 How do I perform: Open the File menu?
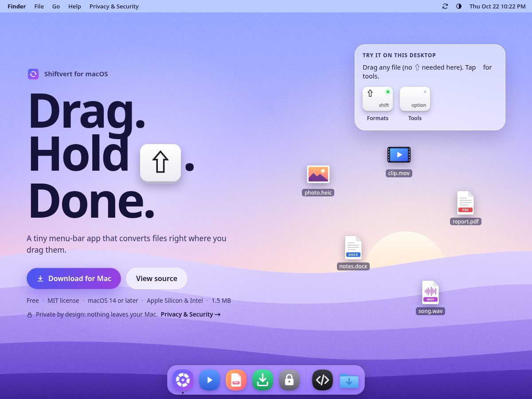pyautogui.click(x=39, y=6)
